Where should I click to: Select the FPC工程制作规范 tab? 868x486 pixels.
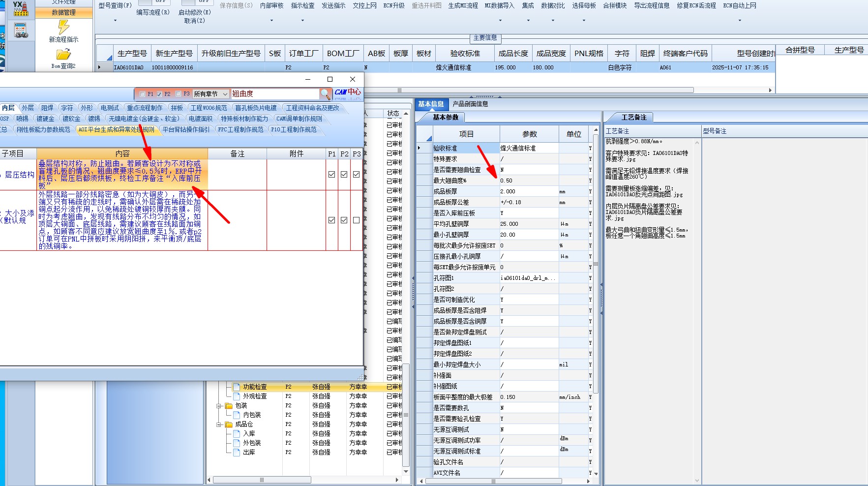(240, 129)
